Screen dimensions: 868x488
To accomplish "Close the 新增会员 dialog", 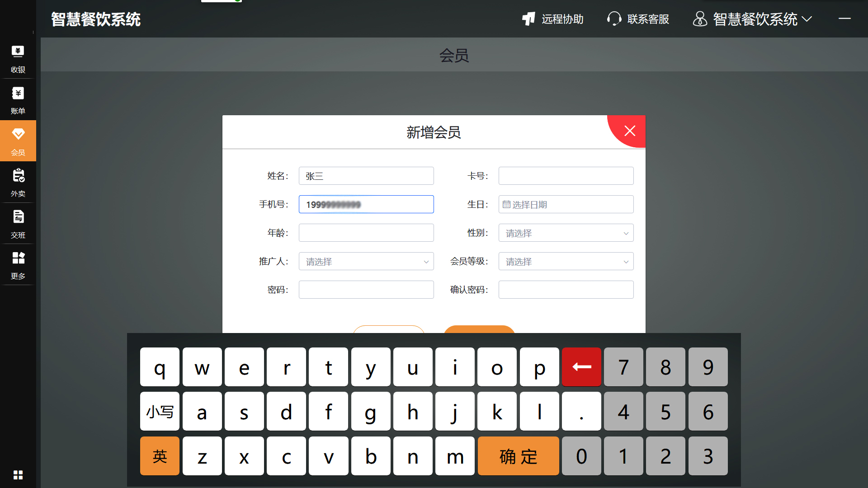I will (x=630, y=131).
